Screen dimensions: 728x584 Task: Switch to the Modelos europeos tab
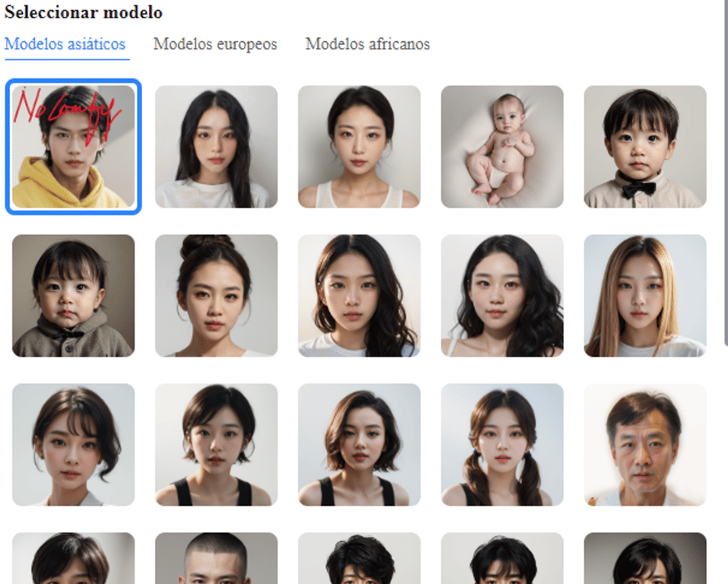pyautogui.click(x=215, y=44)
